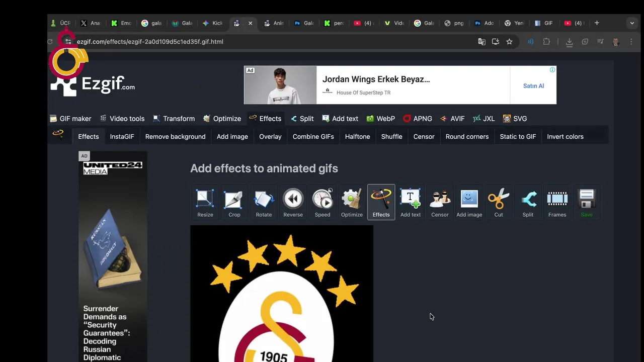Open the Invert colors tab
This screenshot has height=362, width=644.
coord(565,137)
